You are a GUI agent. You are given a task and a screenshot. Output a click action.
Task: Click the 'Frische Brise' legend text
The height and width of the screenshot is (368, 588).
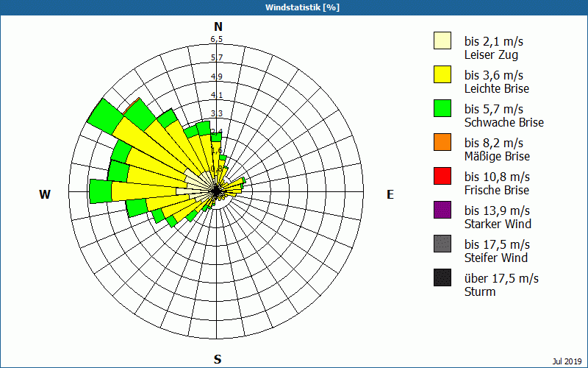tap(497, 190)
